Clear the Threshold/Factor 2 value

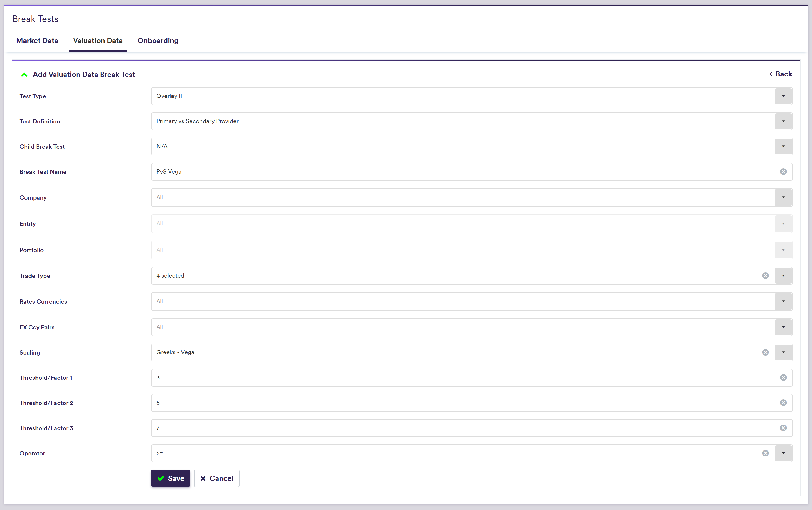(x=783, y=403)
